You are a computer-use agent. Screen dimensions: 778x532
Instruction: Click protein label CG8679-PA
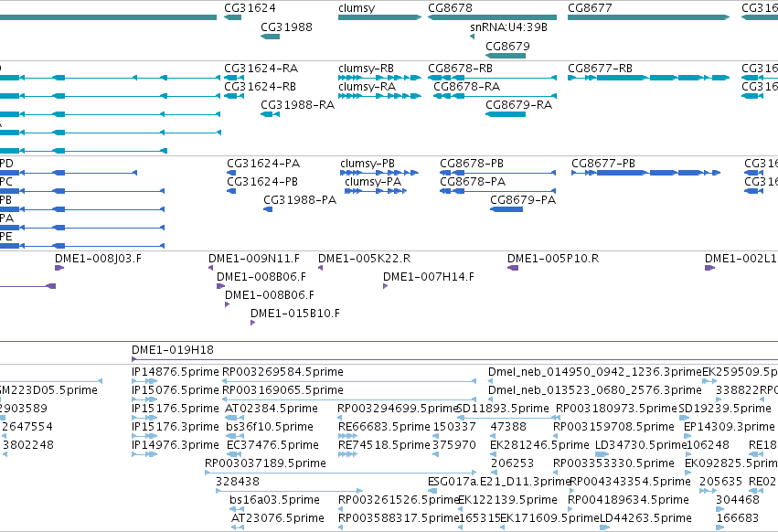(523, 200)
